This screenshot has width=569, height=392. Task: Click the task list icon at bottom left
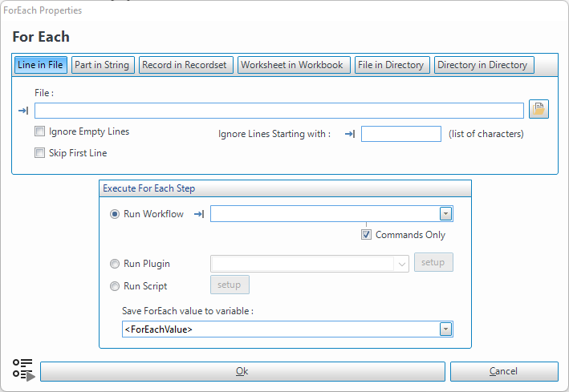point(24,370)
